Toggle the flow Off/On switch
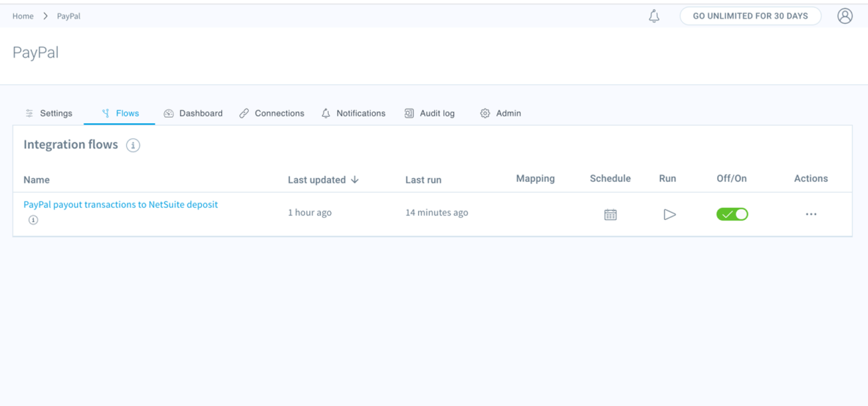The width and height of the screenshot is (868, 406). click(732, 214)
